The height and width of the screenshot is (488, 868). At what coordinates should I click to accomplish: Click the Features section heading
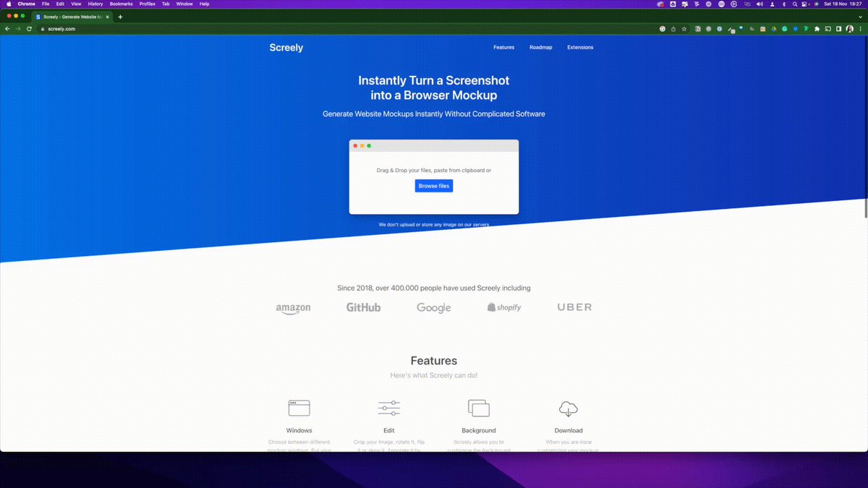434,361
